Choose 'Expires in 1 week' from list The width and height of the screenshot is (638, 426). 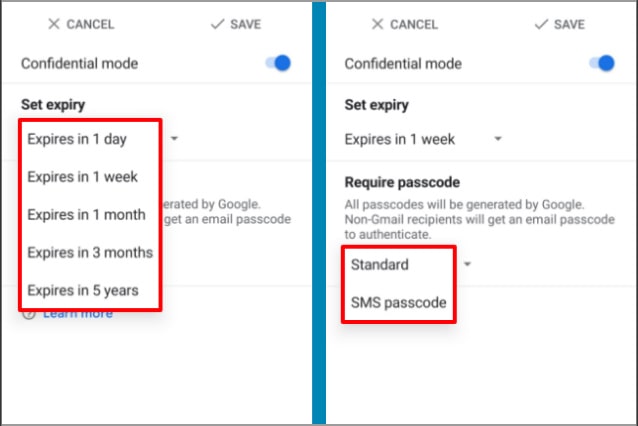tap(82, 177)
